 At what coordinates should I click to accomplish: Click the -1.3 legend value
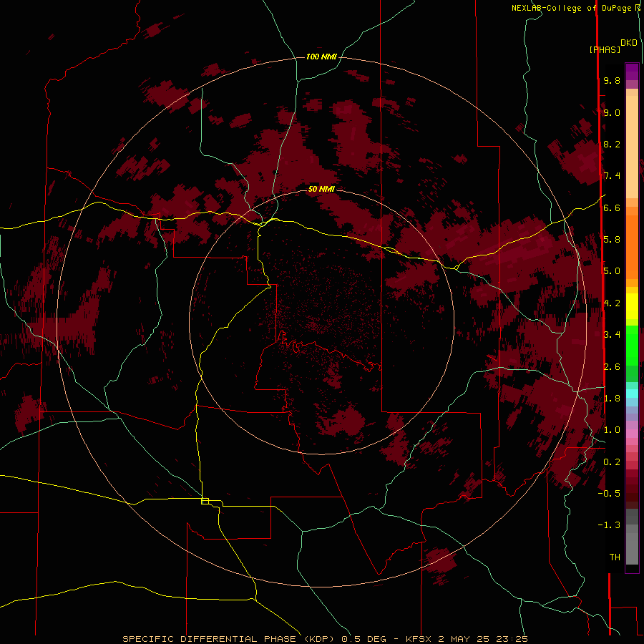609,525
